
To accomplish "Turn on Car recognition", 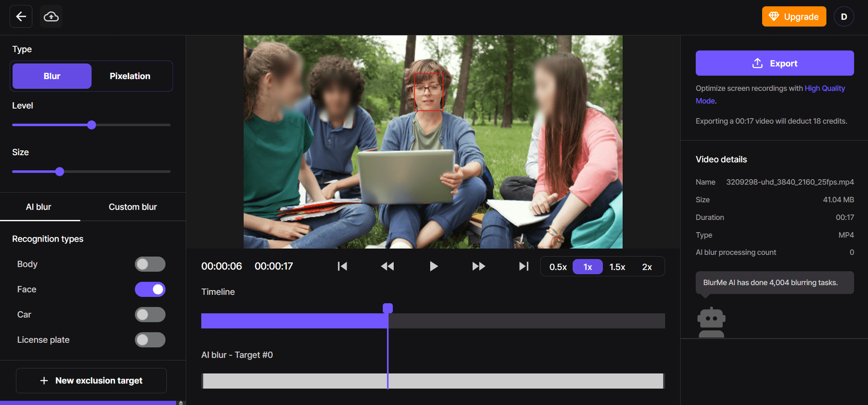I will (150, 314).
